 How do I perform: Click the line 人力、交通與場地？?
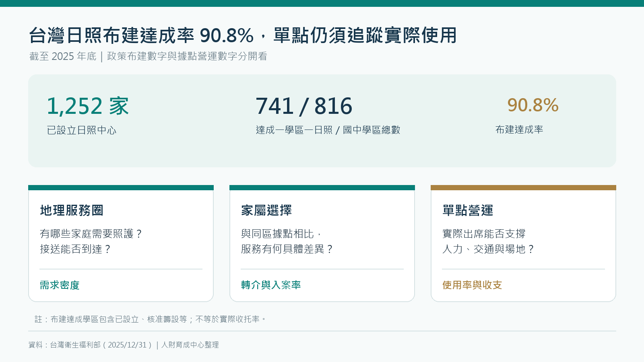point(489,249)
